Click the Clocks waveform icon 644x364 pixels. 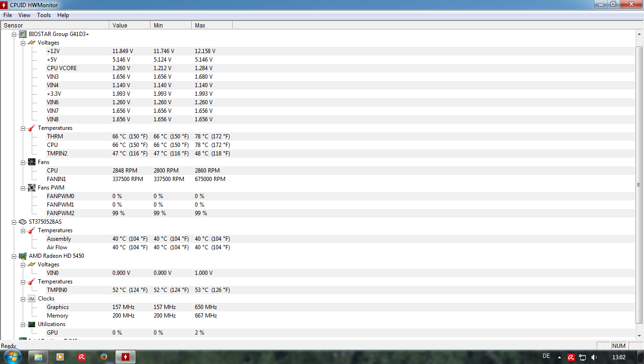click(32, 299)
